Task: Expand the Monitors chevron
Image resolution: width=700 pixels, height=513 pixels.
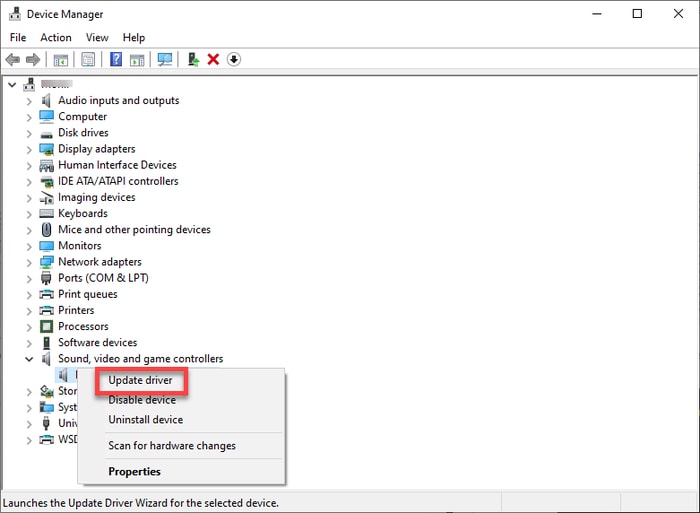Action: click(x=29, y=246)
